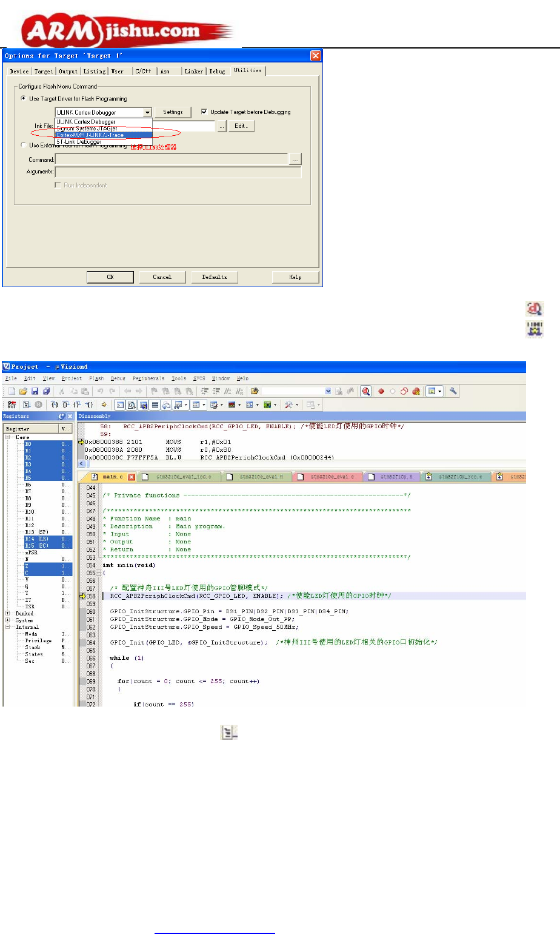The image size is (560, 934).
Task: Collapse the Core register tree node
Action: (8, 437)
